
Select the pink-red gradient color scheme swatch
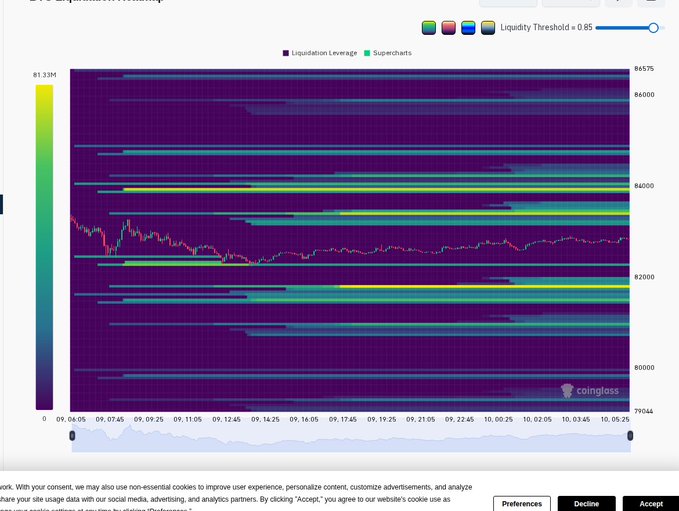click(448, 28)
